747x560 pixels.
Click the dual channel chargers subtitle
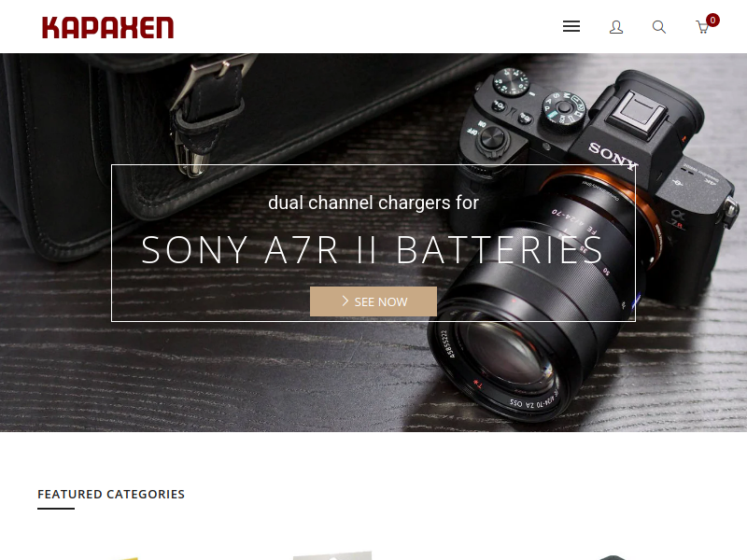(373, 203)
